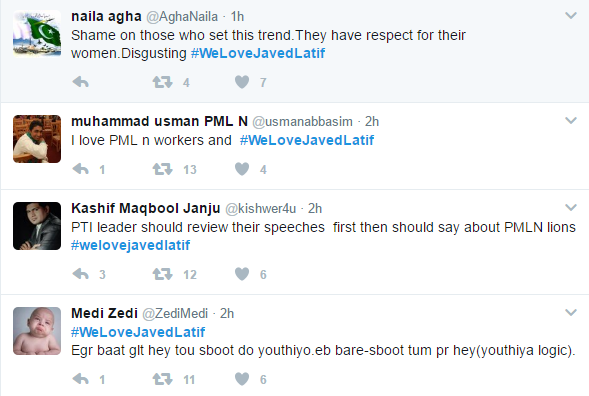Viewport: 589px width, 396px height.
Task: Retweet naila agha's tweet
Action: pyautogui.click(x=162, y=82)
